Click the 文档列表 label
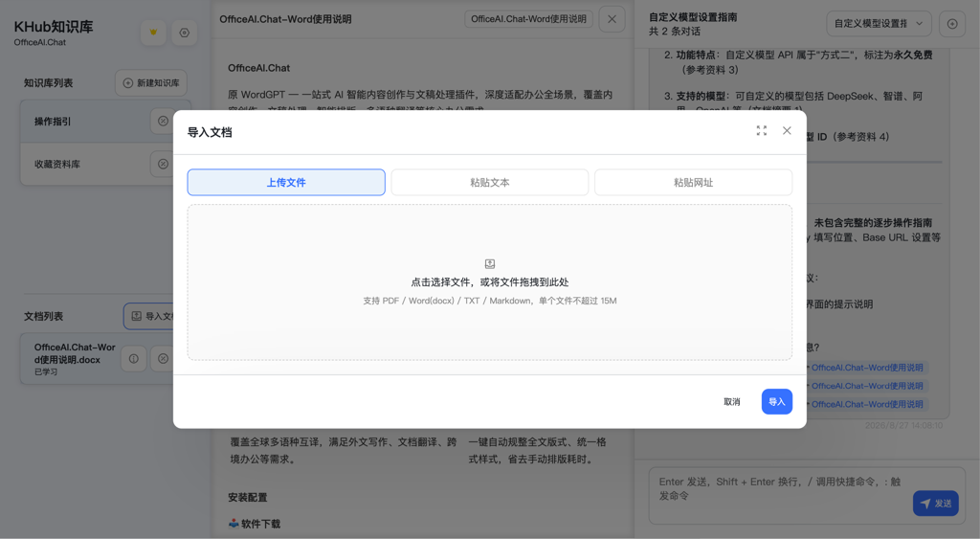Image resolution: width=980 pixels, height=539 pixels. click(x=44, y=316)
